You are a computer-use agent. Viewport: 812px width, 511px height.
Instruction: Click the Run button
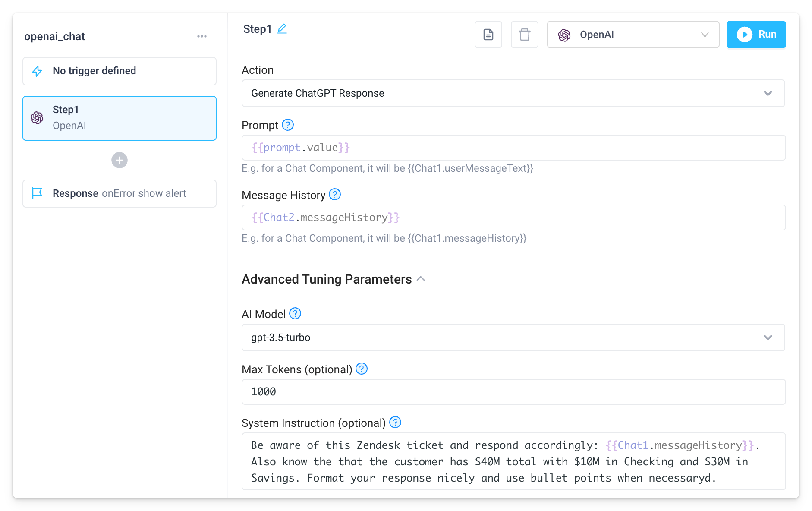coord(756,34)
